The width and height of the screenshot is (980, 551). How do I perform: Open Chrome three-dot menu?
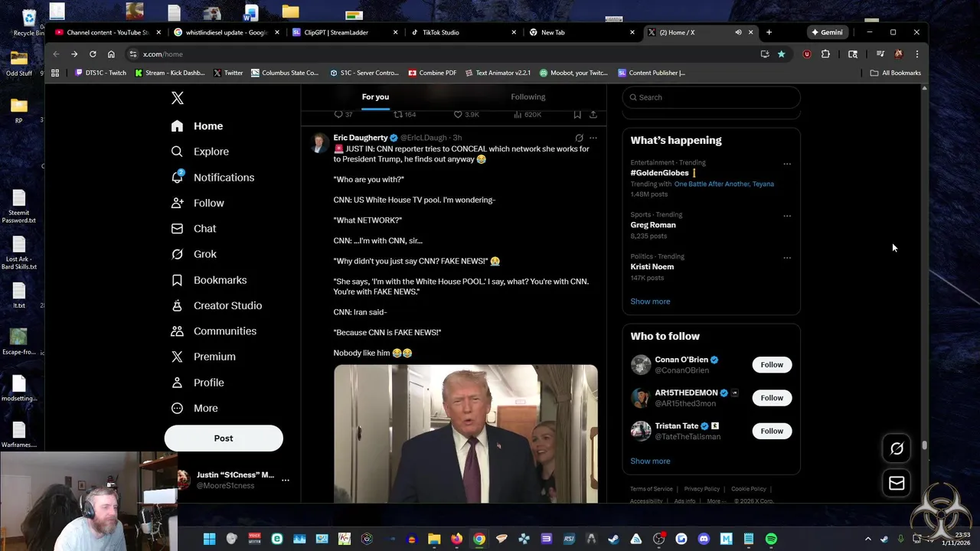click(x=916, y=54)
